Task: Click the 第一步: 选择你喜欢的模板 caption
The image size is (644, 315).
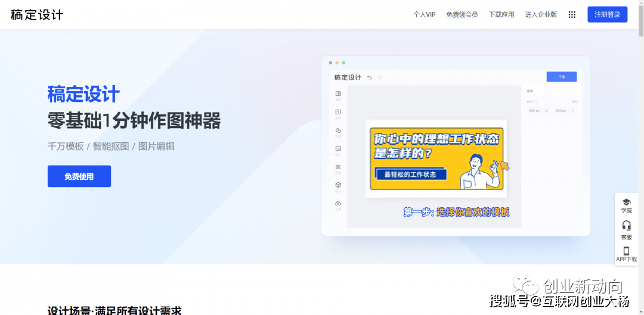Action: tap(456, 212)
